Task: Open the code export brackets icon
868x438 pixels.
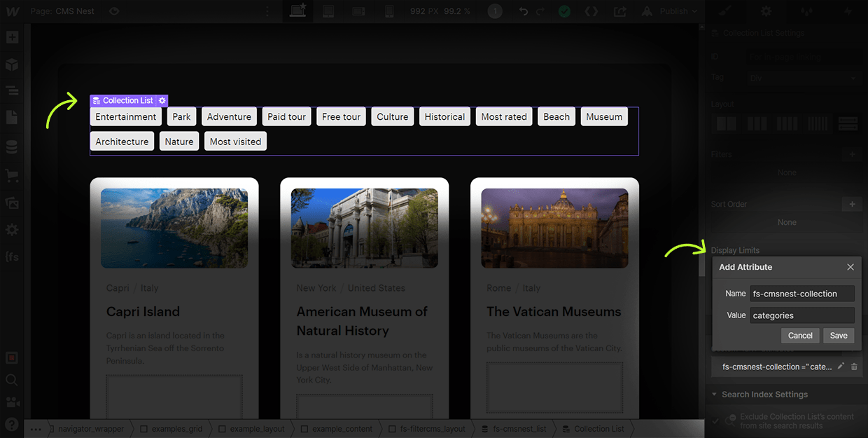Action: pos(591,11)
